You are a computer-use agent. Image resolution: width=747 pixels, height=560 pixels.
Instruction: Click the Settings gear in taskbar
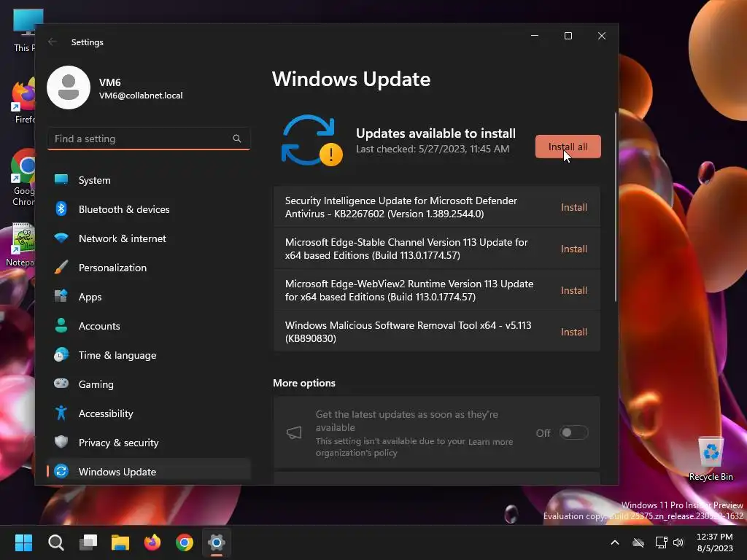point(216,542)
